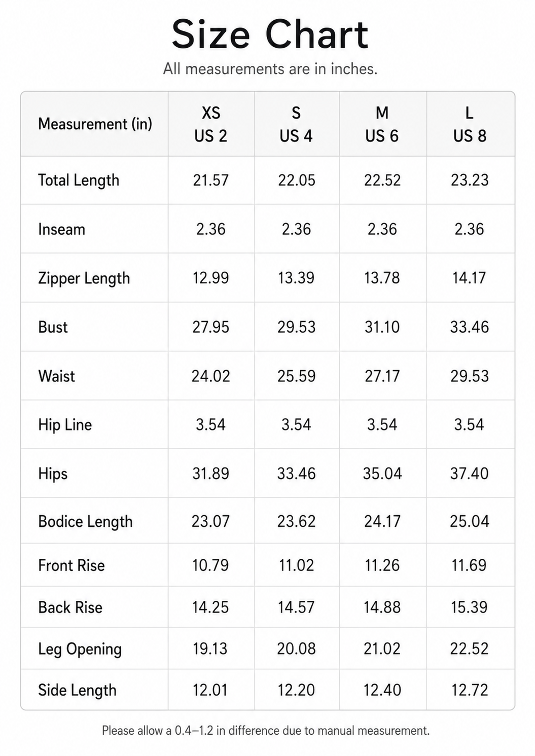Click the Back Rise value 15.39
Screen dimensions: 535x756
pos(469,607)
